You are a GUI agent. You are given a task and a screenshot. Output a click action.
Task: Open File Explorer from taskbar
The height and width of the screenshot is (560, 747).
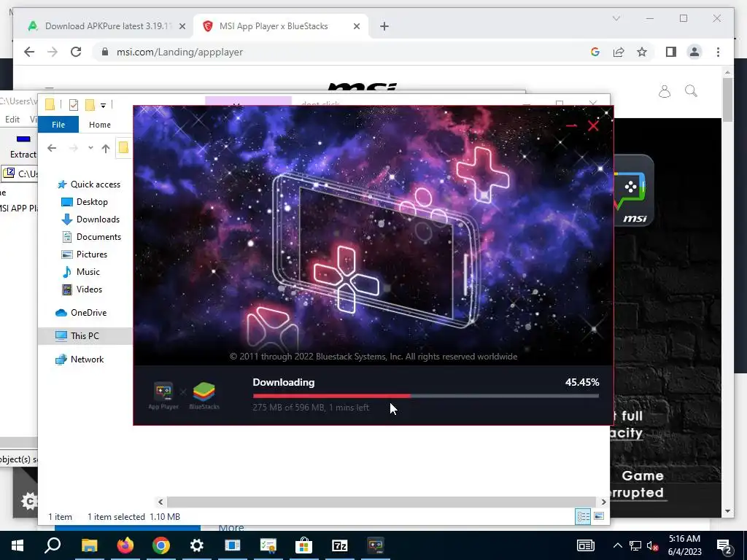[89, 545]
